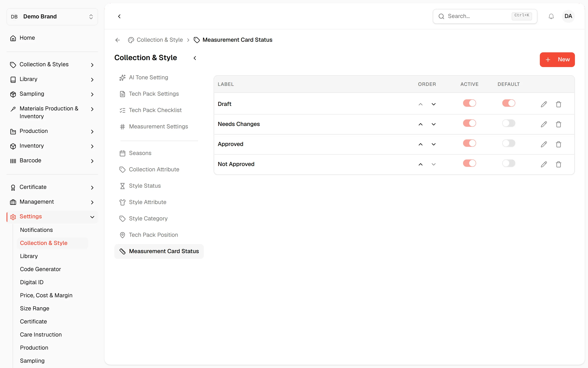Collapse the Collection & Style settings panel

click(x=195, y=58)
